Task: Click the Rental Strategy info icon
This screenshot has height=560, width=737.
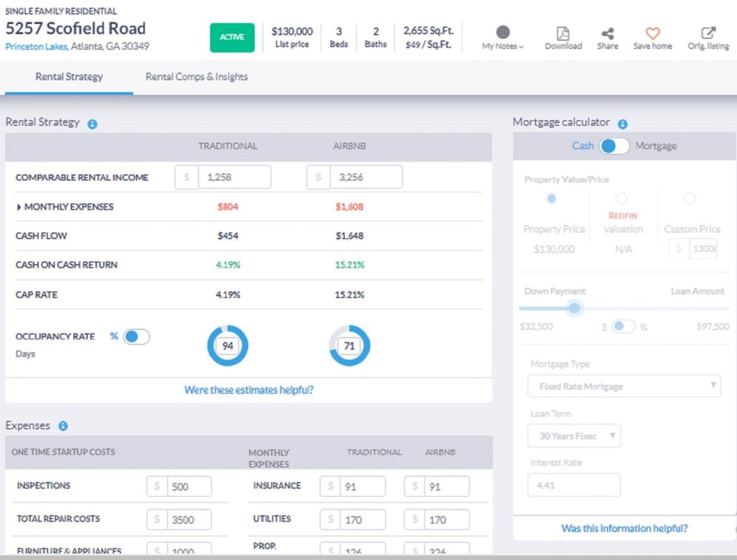Action: 93,124
